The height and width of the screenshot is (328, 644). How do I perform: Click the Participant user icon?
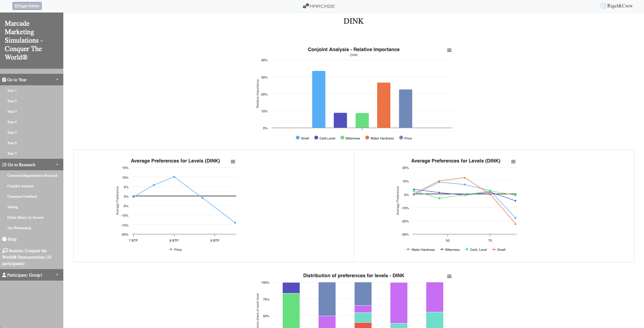point(4,275)
